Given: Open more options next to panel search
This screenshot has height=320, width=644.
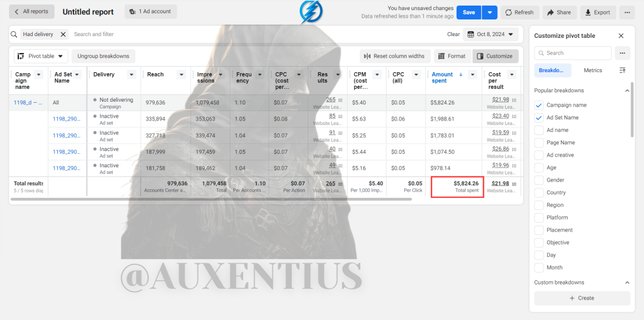Looking at the screenshot, I should click(622, 53).
